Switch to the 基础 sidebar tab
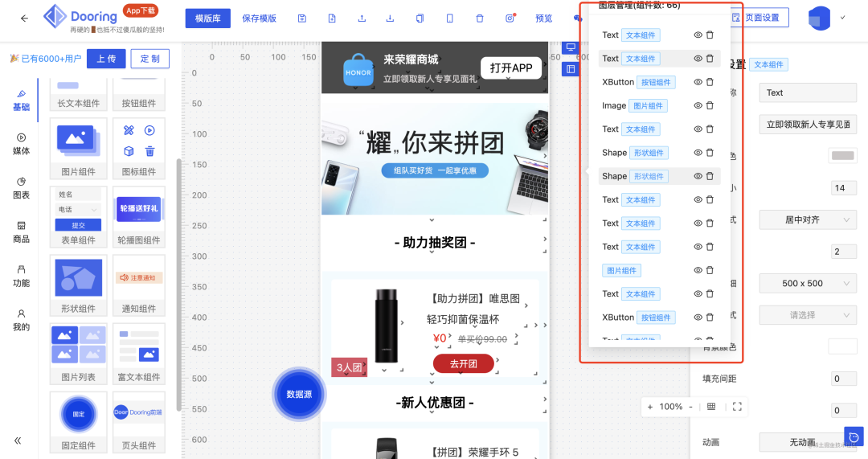This screenshot has height=459, width=868. pos(21,100)
